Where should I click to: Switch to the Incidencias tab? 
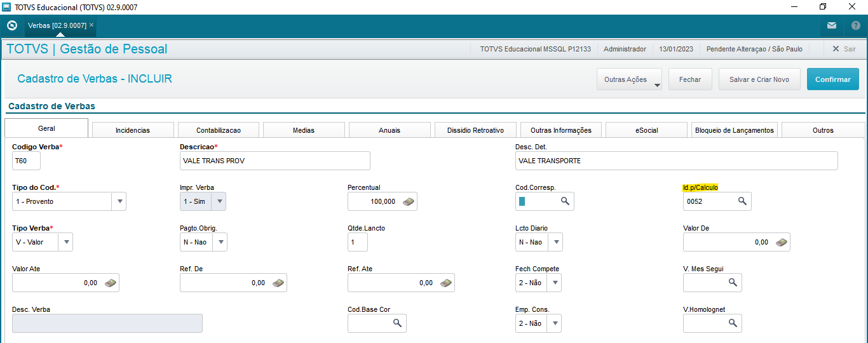pyautogui.click(x=133, y=130)
